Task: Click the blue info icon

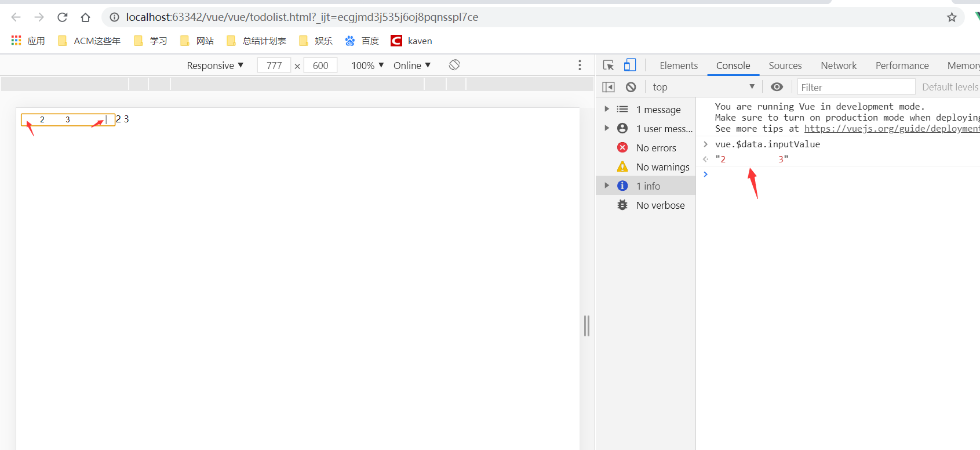Action: coord(622,186)
